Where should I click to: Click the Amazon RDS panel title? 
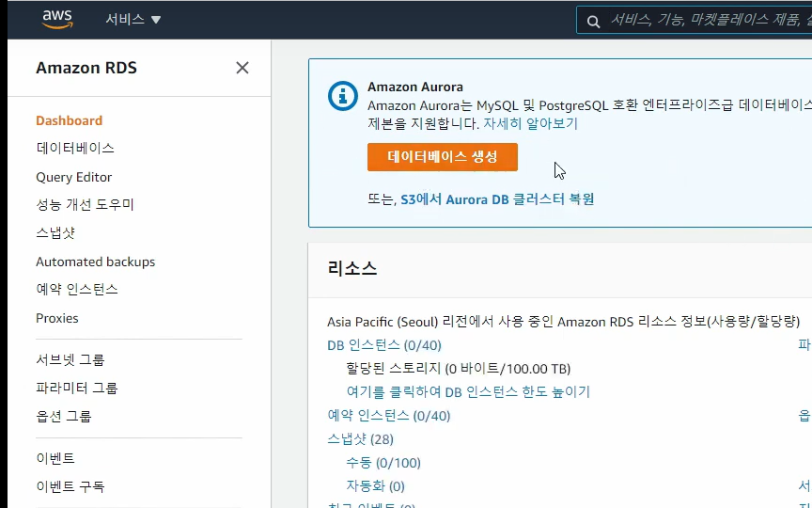86,68
